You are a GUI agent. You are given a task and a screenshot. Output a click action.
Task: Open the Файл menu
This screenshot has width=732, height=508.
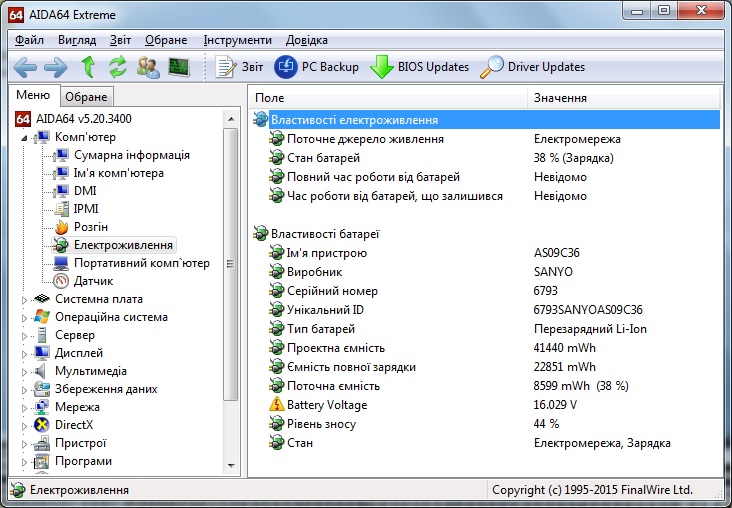[29, 40]
